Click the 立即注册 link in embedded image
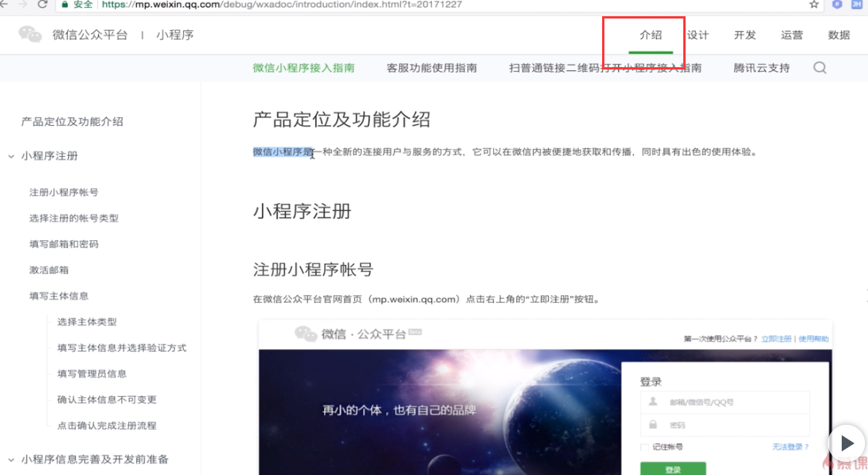This screenshot has width=868, height=475. click(x=776, y=339)
